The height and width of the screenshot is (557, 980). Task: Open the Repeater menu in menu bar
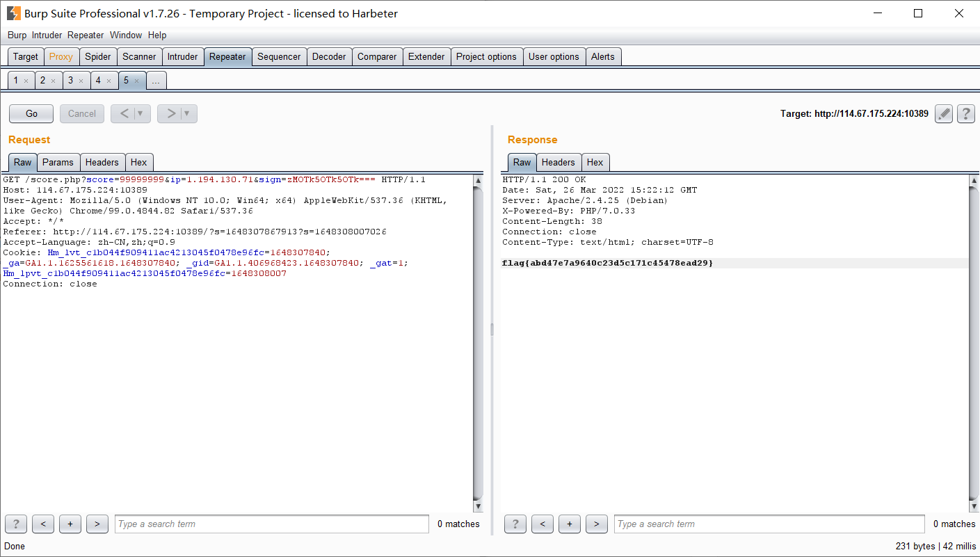pos(86,35)
